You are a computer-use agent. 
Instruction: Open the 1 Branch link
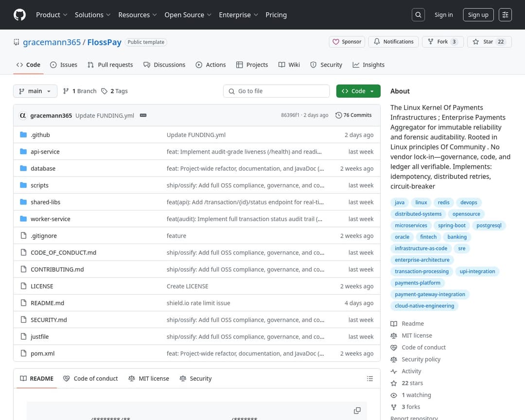[80, 91]
